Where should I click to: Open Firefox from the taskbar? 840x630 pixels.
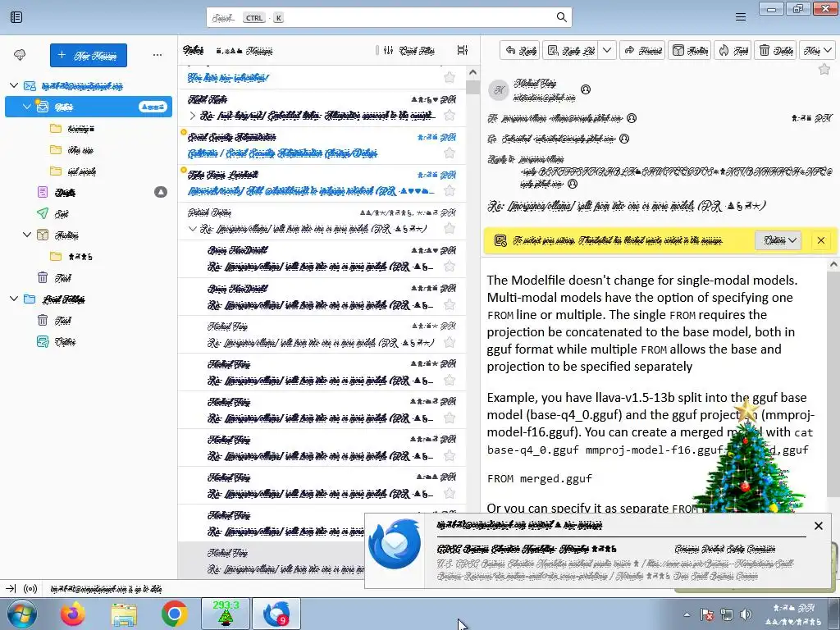coord(73,614)
